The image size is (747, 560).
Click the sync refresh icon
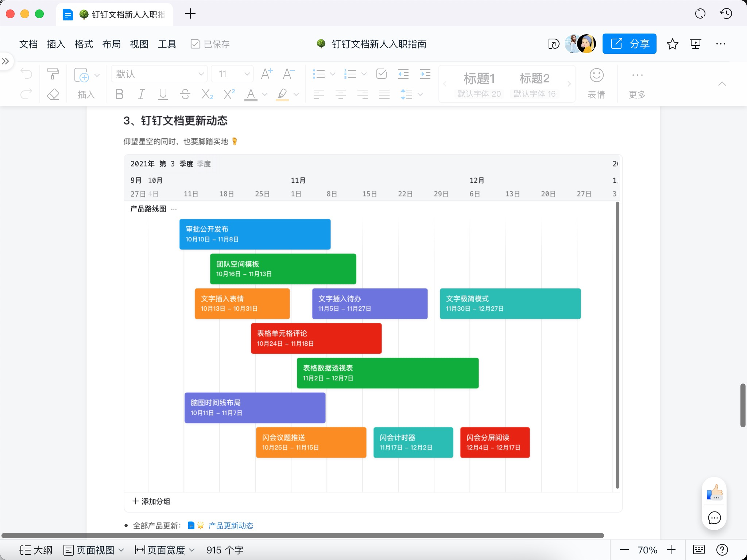(x=700, y=14)
